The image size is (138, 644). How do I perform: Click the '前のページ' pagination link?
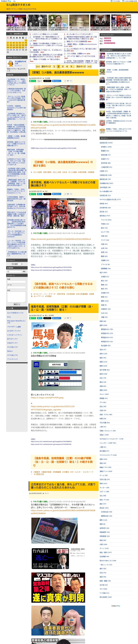[46, 67]
